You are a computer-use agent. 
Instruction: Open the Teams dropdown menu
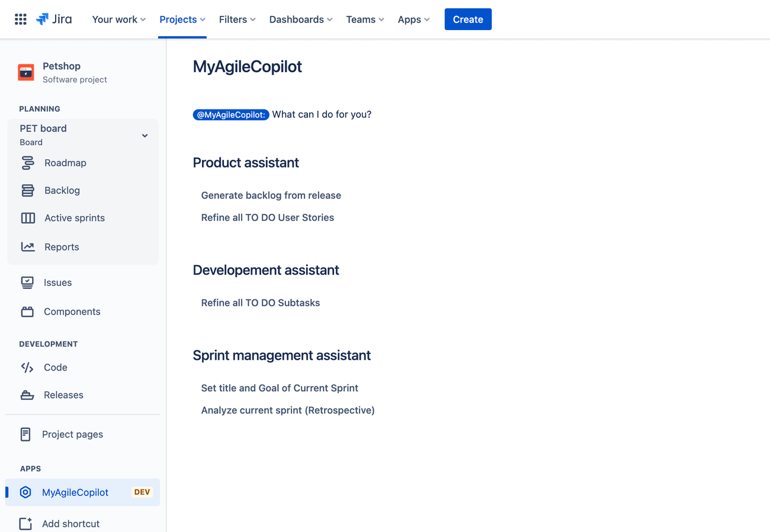(365, 20)
